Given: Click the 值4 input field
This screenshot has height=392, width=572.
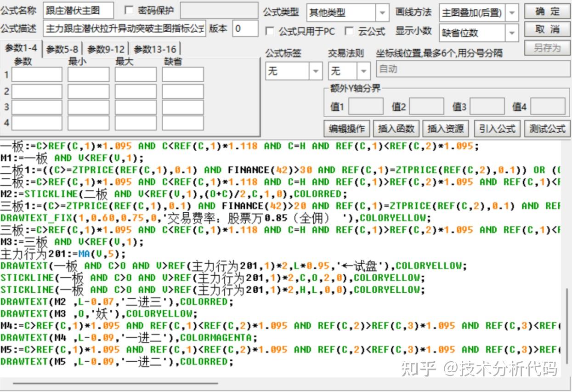Looking at the screenshot, I should (548, 106).
